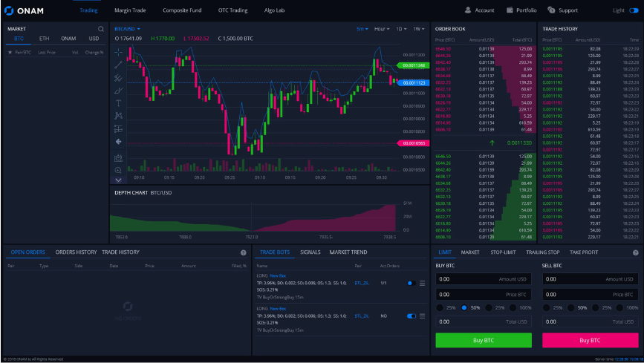Open the market search magnifier icon
The height and width of the screenshot is (363, 644).
coord(100,29)
